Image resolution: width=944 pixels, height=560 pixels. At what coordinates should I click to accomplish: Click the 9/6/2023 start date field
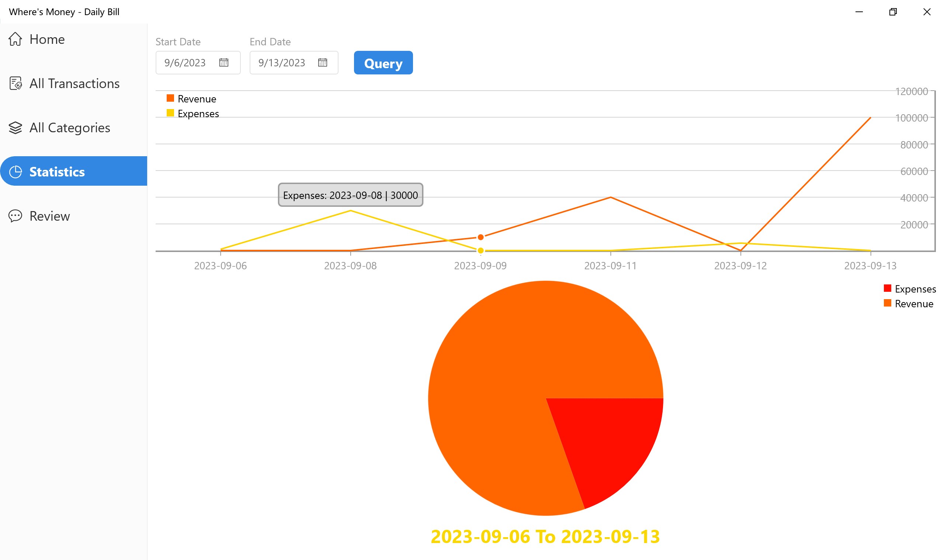tap(185, 63)
